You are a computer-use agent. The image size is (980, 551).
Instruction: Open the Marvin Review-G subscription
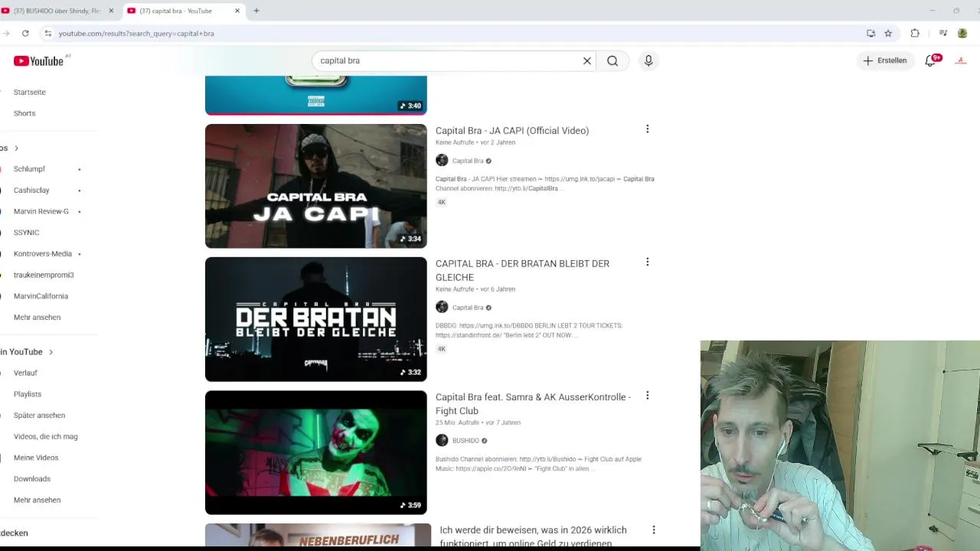click(x=41, y=211)
